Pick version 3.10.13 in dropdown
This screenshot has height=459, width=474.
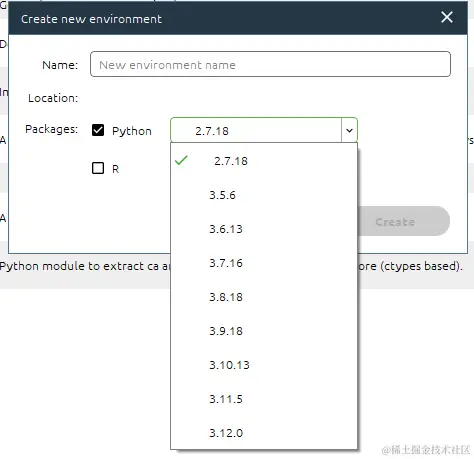tap(264, 365)
